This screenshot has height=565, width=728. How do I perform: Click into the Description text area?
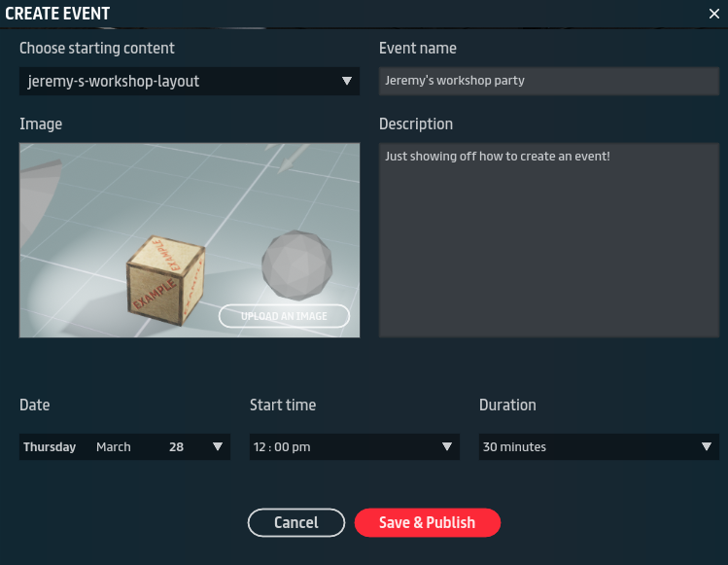coord(548,240)
